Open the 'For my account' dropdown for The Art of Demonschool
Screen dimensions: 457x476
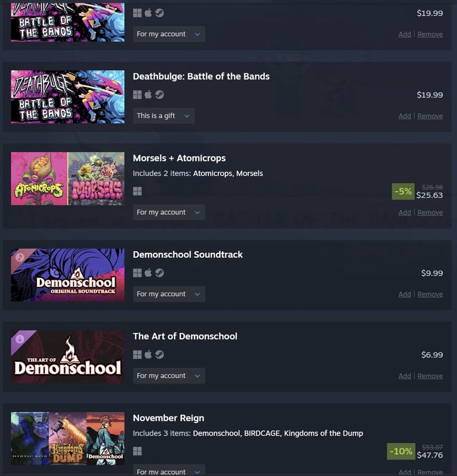169,376
